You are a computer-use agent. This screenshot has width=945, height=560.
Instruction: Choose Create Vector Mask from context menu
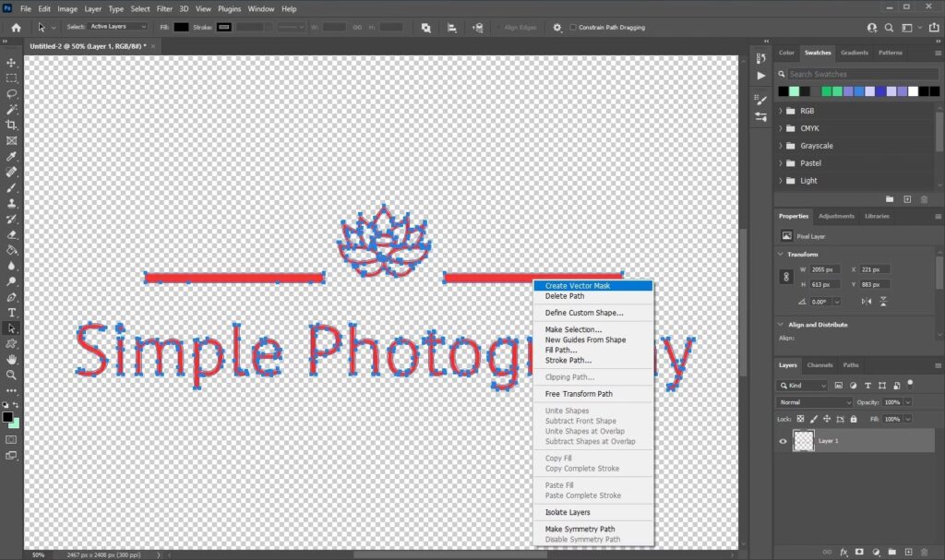577,286
